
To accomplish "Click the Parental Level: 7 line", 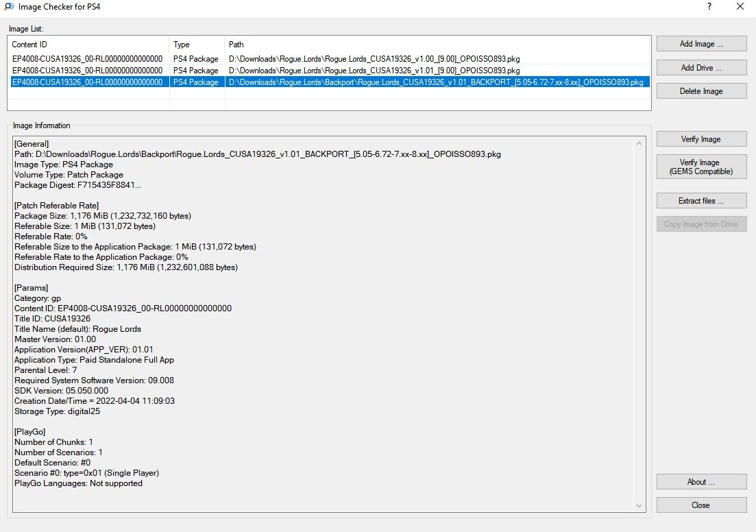I will tap(46, 370).
